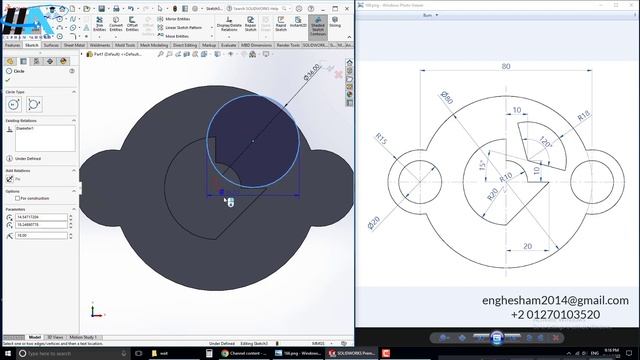
Task: Click the Offset Entities tool
Action: pos(132,24)
